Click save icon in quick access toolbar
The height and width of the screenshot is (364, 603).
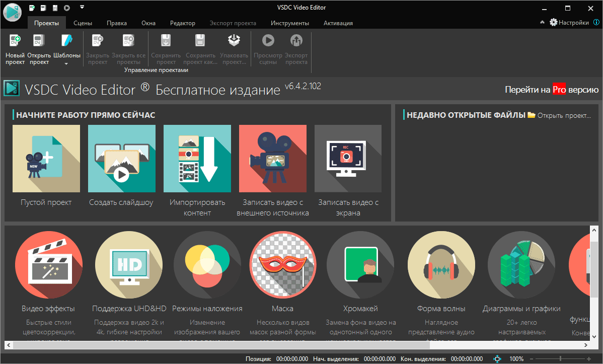(55, 8)
